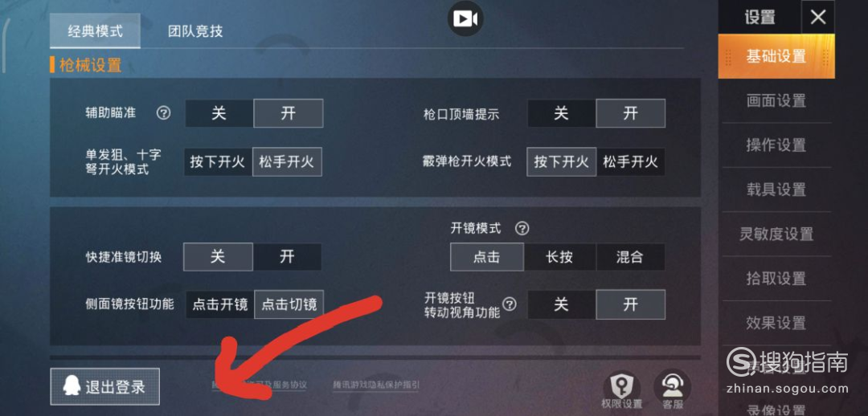The width and height of the screenshot is (868, 416).
Task: Select 松手开火 for shotgun fire mode
Action: click(x=631, y=162)
